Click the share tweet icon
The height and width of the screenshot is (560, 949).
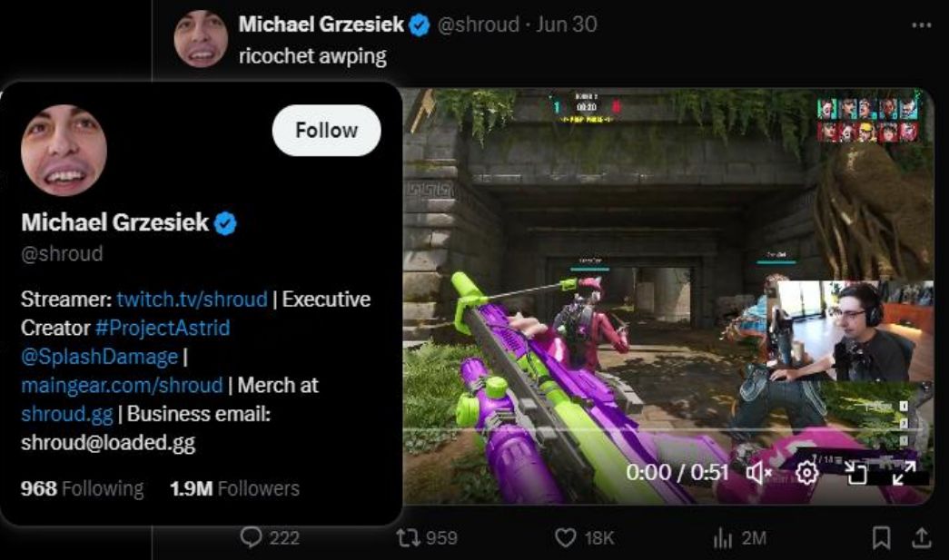pos(921,538)
